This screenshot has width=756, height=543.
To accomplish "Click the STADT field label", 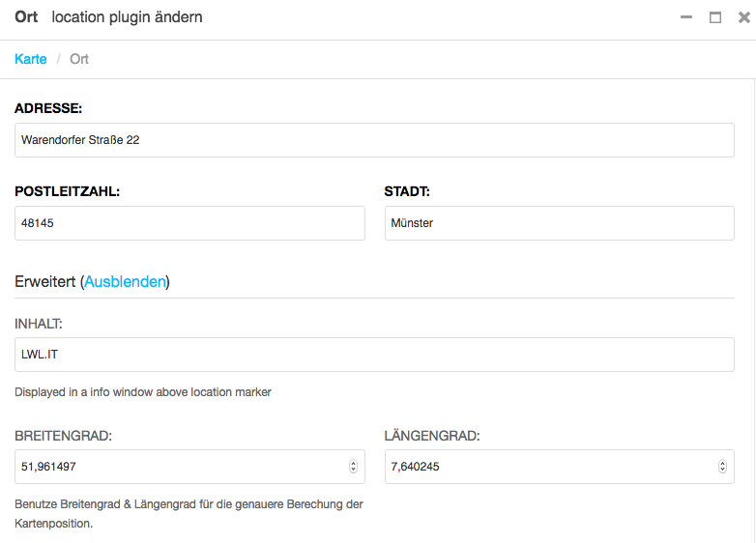I will point(407,191).
